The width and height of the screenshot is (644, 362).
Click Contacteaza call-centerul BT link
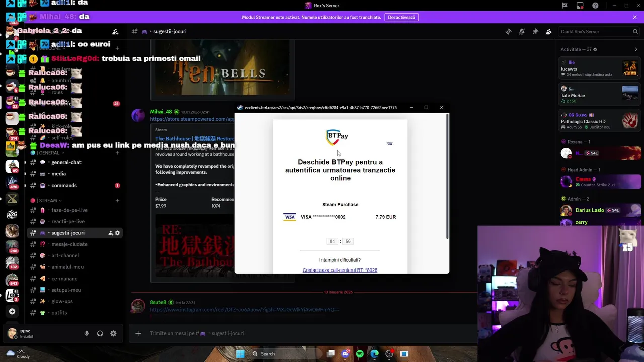click(x=340, y=270)
